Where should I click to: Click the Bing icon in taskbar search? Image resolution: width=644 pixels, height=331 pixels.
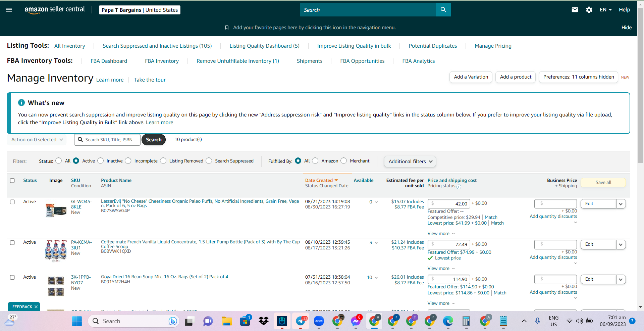point(172,321)
